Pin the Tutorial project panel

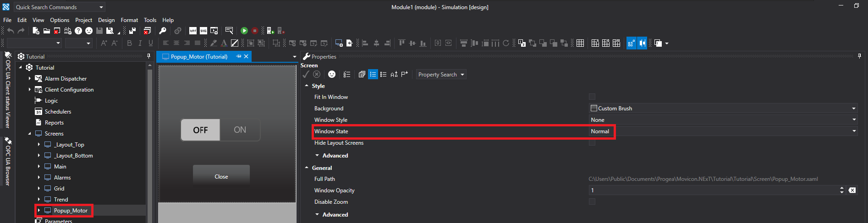pos(148,56)
